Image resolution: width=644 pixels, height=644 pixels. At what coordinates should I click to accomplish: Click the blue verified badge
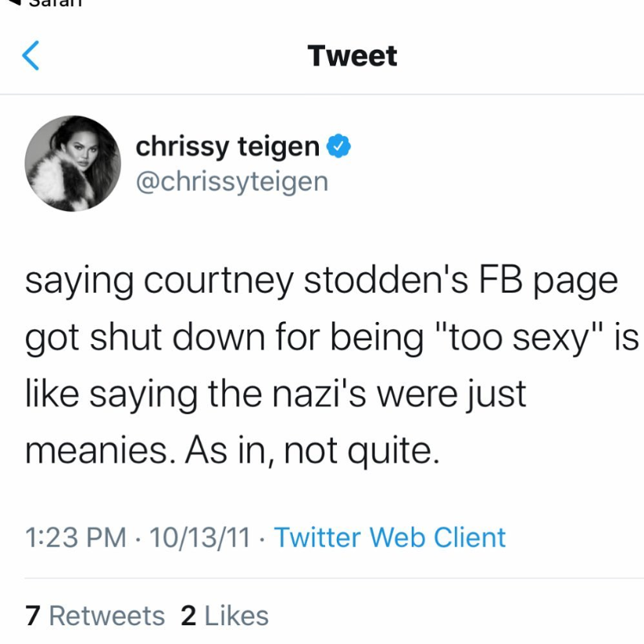(x=339, y=146)
